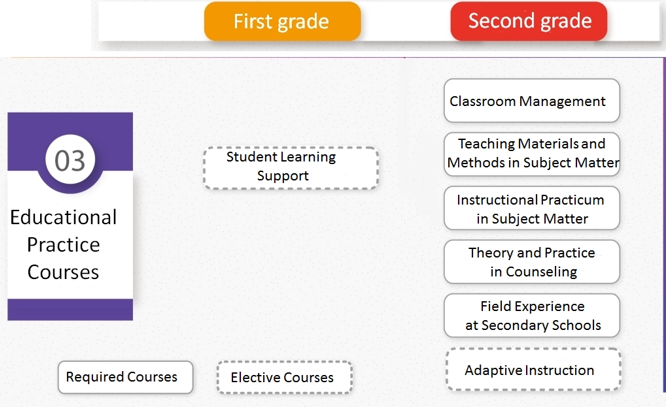
Task: Select the orange First grade tab
Action: tap(282, 21)
